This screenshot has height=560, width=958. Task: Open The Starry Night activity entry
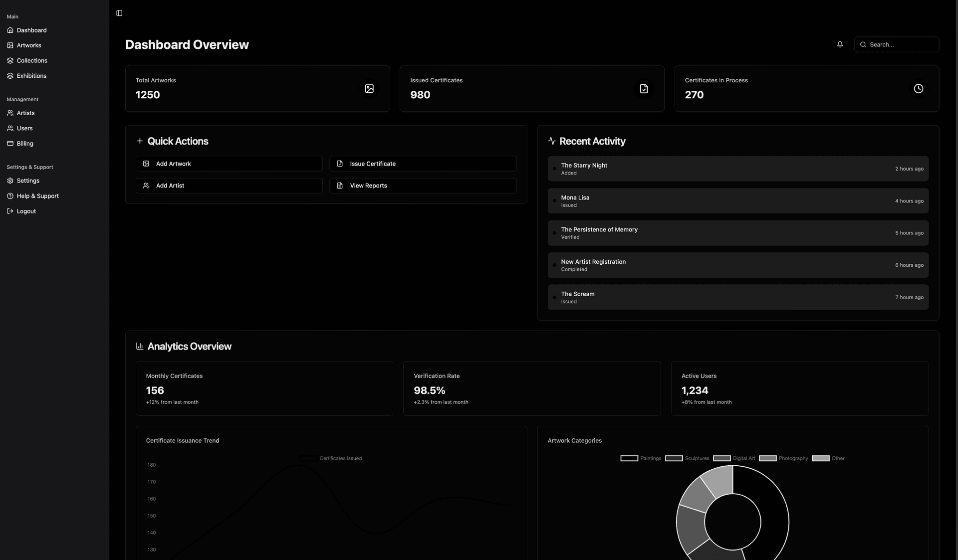(x=737, y=169)
